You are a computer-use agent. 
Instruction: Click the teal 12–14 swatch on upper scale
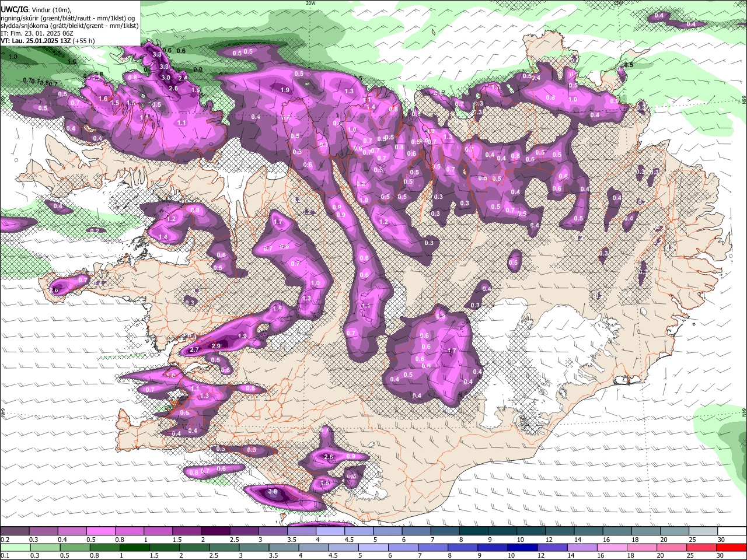[x=559, y=531]
